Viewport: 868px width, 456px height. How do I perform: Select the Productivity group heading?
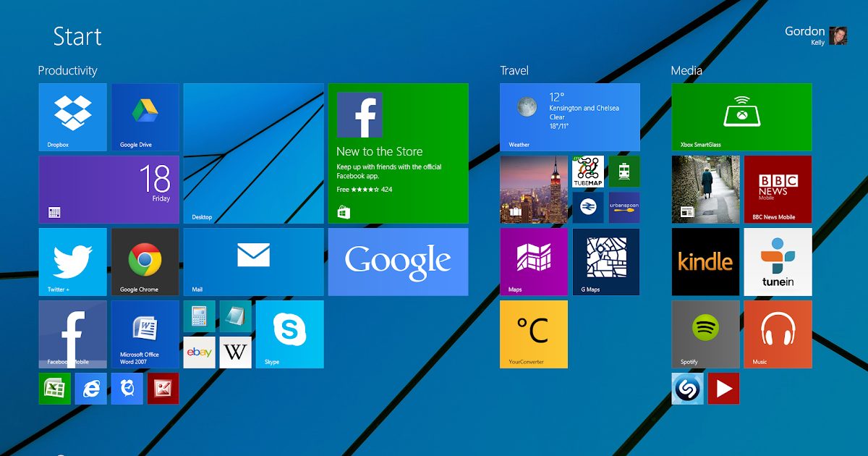tap(67, 70)
